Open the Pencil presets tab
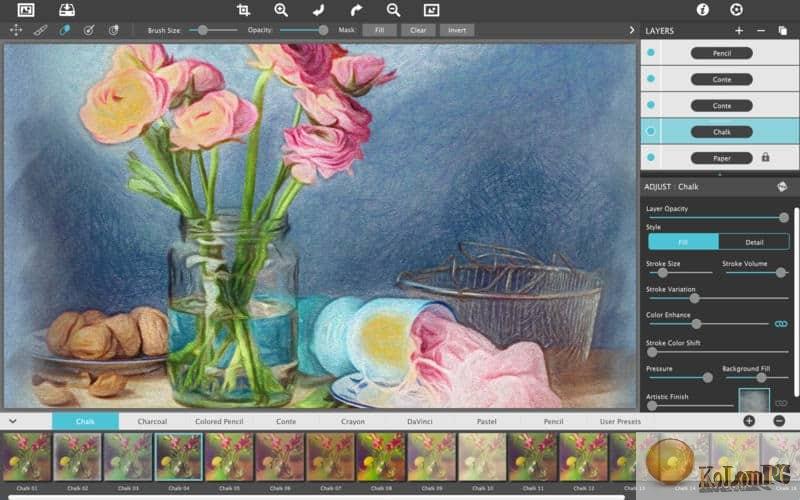 click(553, 421)
